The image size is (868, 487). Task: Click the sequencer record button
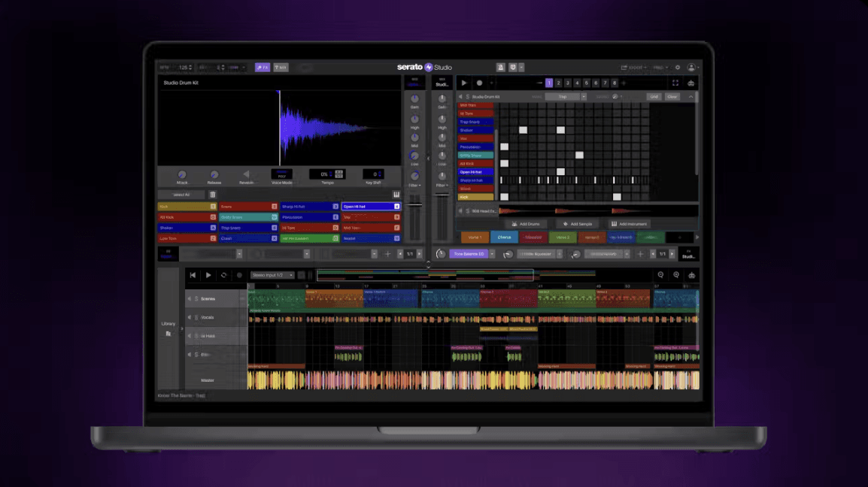pyautogui.click(x=479, y=83)
